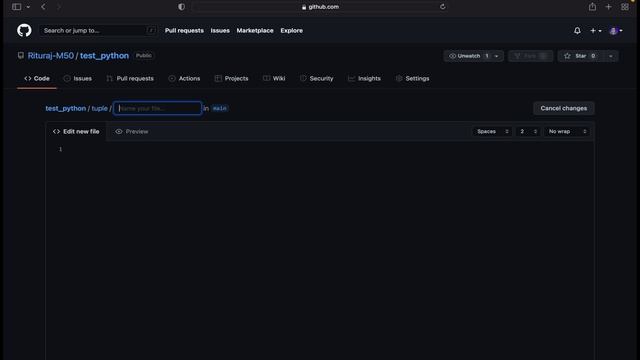Reload the page with the refresh icon
The width and height of the screenshot is (640, 360).
pos(442,7)
